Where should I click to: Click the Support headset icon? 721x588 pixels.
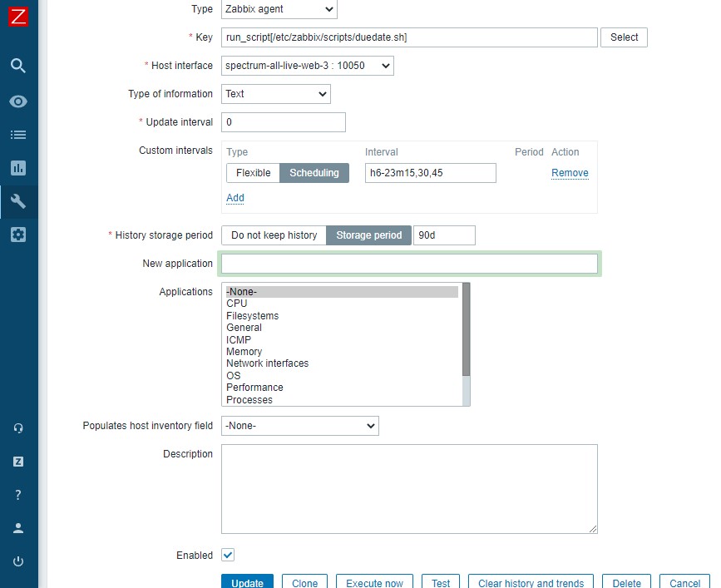[18, 428]
